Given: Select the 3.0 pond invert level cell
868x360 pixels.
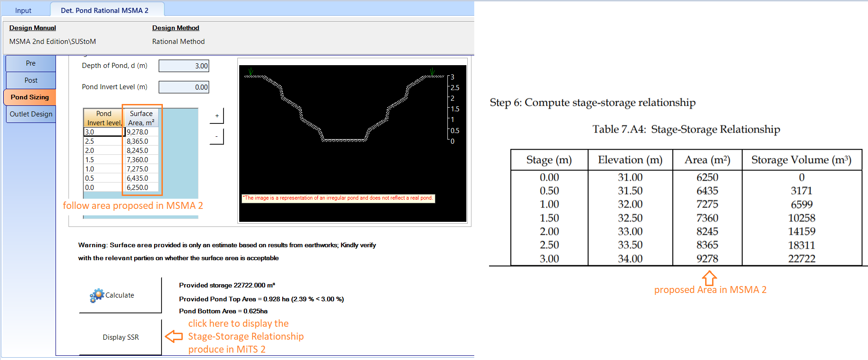Looking at the screenshot, I should pos(103,132).
